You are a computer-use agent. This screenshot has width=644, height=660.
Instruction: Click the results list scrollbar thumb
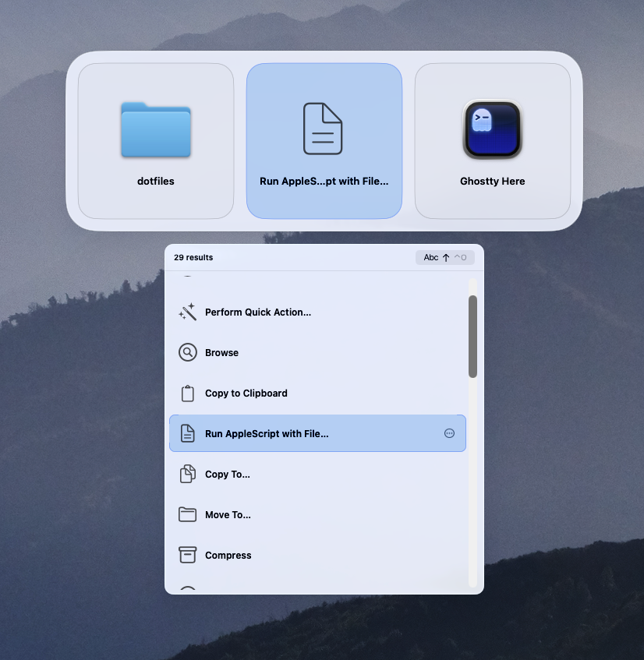pos(472,337)
